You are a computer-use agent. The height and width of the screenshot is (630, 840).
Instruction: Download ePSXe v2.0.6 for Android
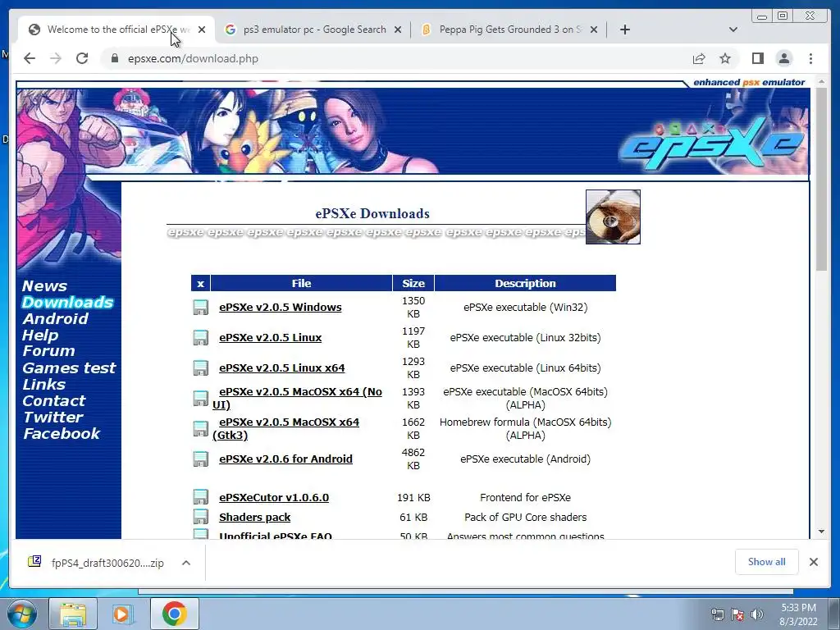[285, 459]
